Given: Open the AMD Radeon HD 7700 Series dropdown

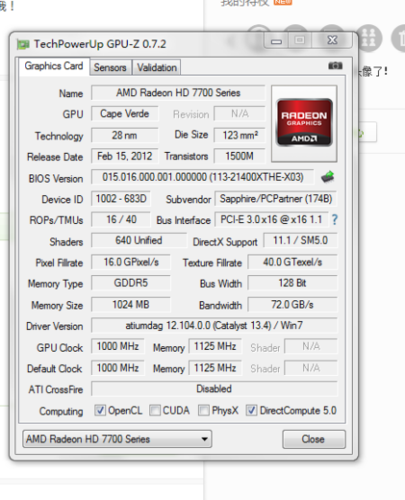Looking at the screenshot, I should (x=117, y=439).
